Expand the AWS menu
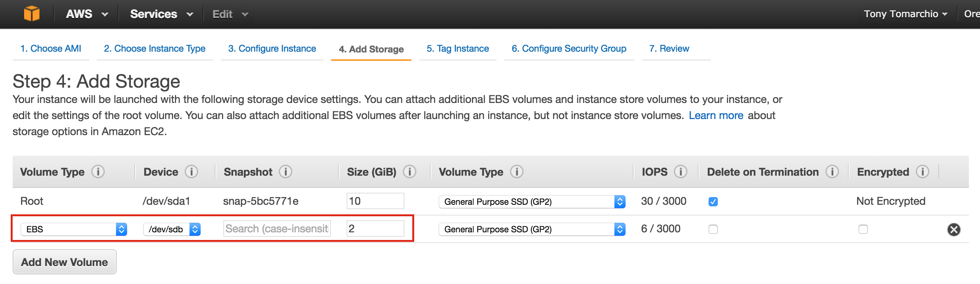The height and width of the screenshot is (284, 980). pos(87,14)
